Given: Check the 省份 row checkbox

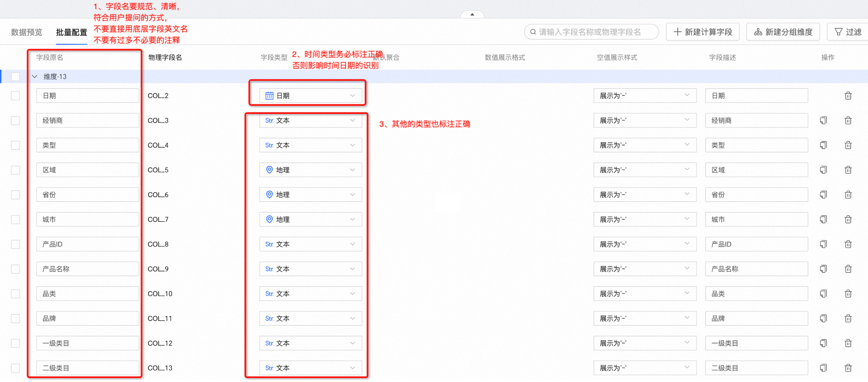Looking at the screenshot, I should click(15, 194).
